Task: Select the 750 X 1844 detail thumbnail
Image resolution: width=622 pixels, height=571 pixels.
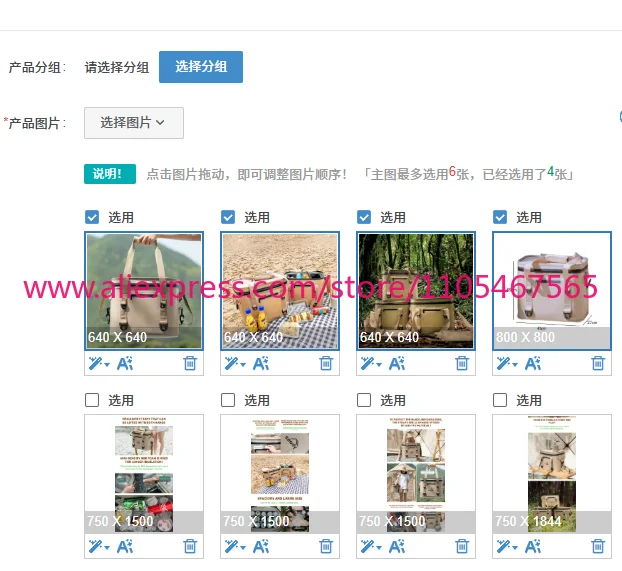Action: 552,474
